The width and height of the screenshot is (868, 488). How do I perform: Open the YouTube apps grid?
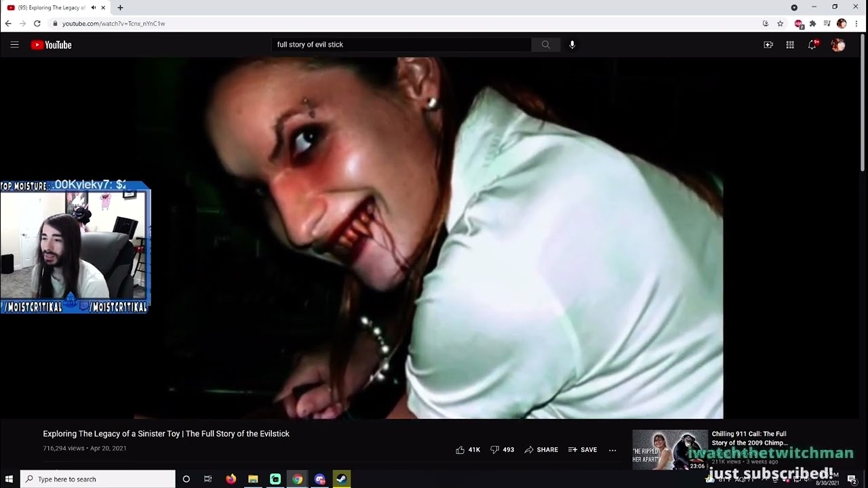[790, 45]
